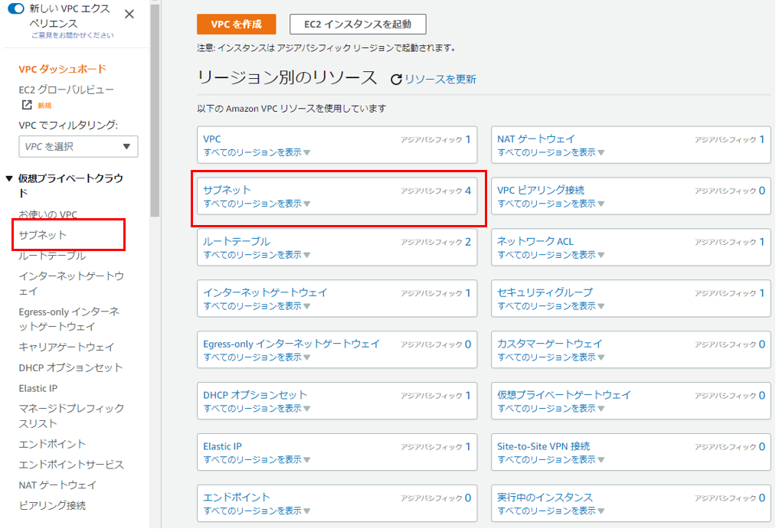Viewport: 779px width, 532px height.
Task: Expand all regions under ルートテーブル card
Action: (257, 255)
